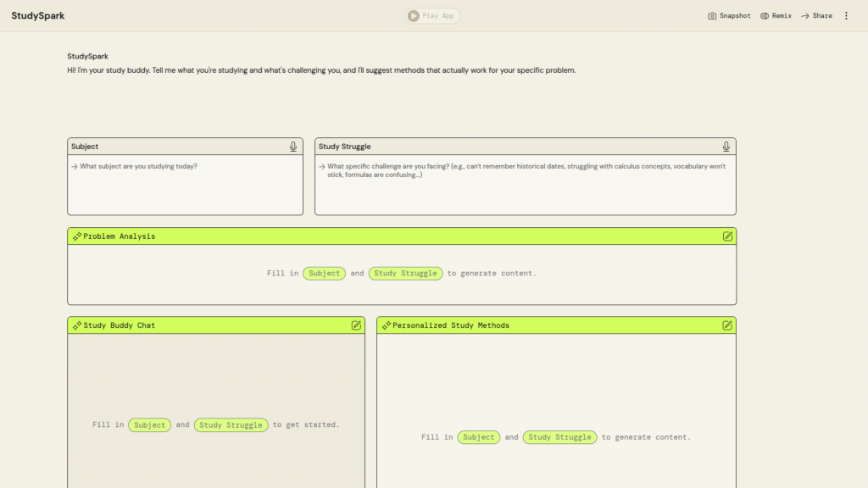
Task: Click edit icon on Personalized Study Methods
Action: [x=727, y=325]
